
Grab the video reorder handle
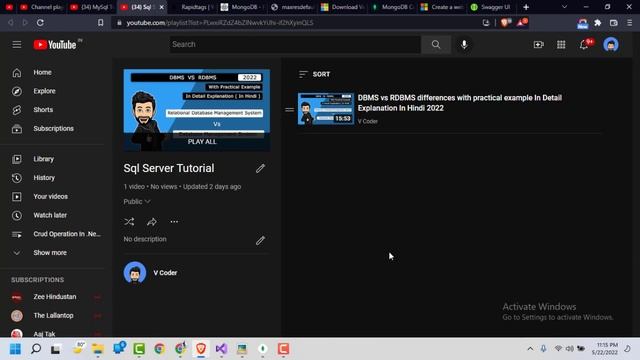click(289, 109)
